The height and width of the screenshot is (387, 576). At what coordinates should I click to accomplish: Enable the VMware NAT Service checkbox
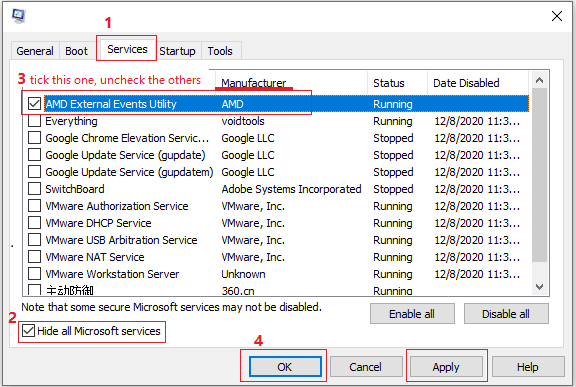[35, 257]
